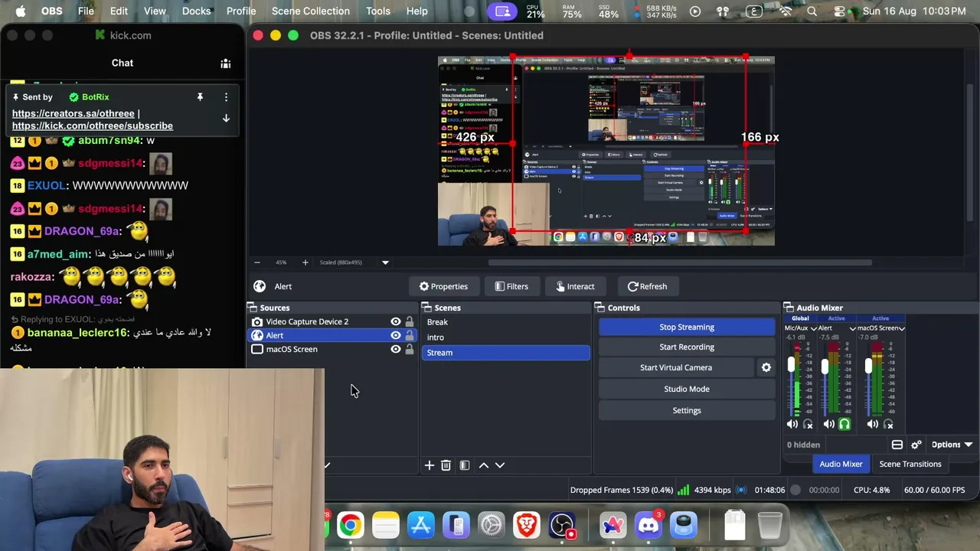Image resolution: width=980 pixels, height=551 pixels.
Task: Open the Docks menu
Action: (196, 11)
